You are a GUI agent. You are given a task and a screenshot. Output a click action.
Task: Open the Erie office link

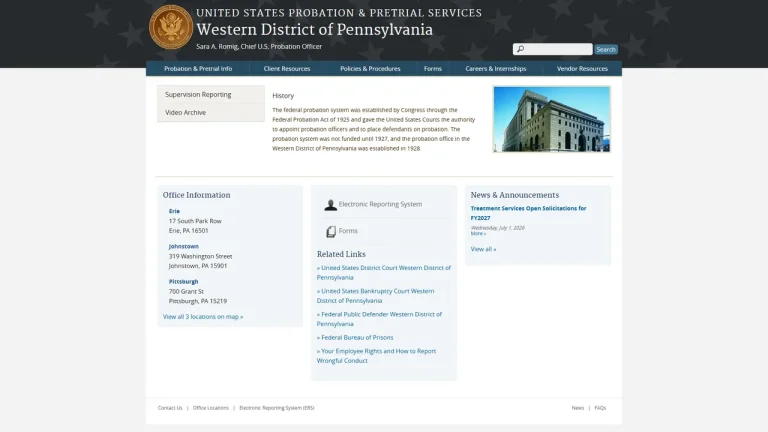point(174,211)
